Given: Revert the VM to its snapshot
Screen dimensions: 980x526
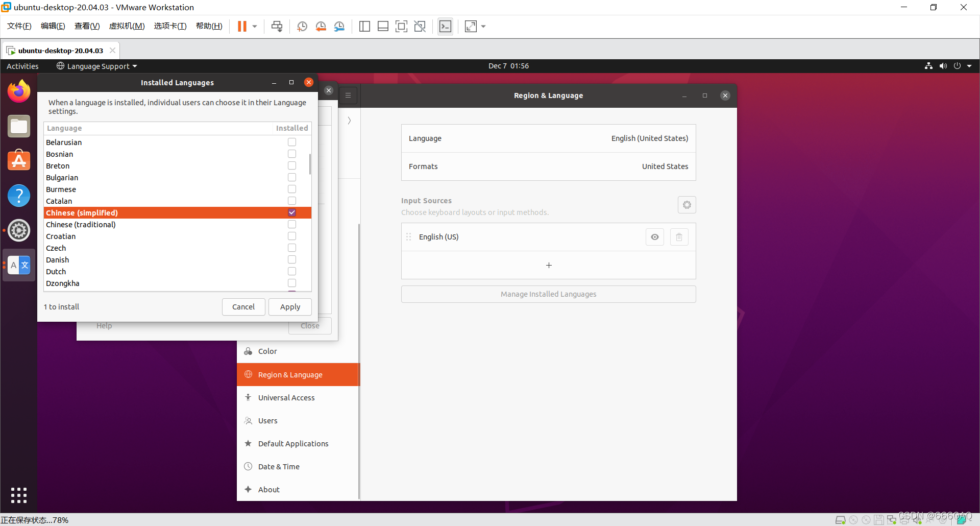Looking at the screenshot, I should pyautogui.click(x=321, y=26).
